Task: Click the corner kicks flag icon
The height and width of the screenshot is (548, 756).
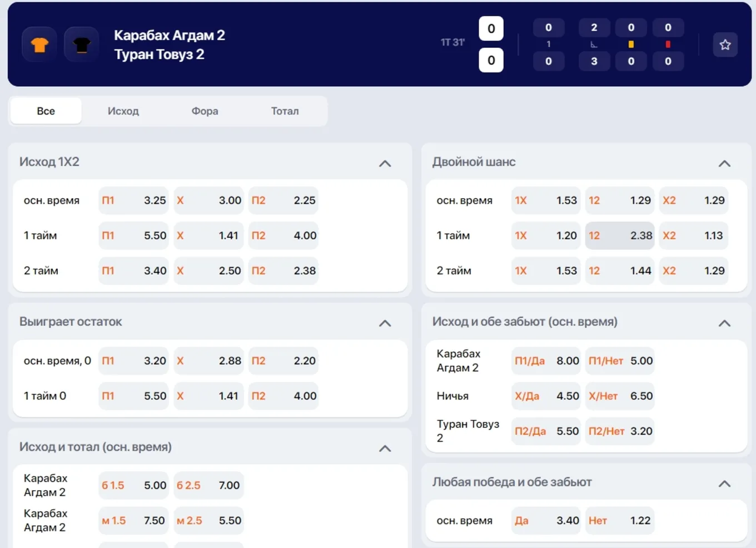Action: click(x=594, y=45)
